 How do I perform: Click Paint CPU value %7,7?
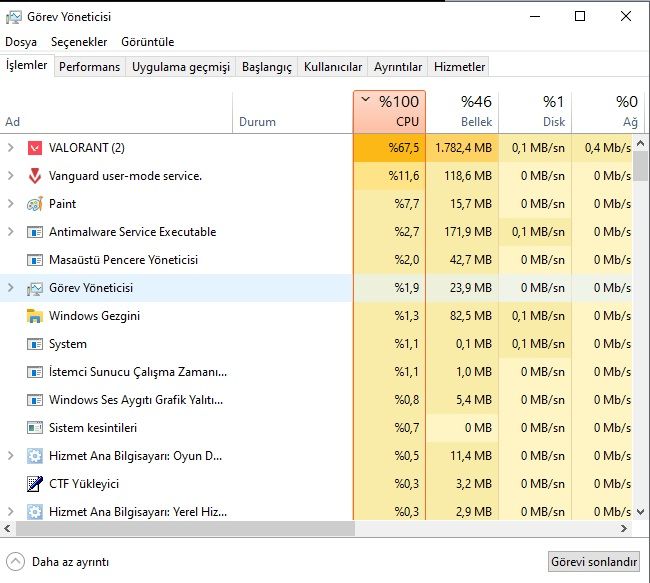pyautogui.click(x=407, y=204)
